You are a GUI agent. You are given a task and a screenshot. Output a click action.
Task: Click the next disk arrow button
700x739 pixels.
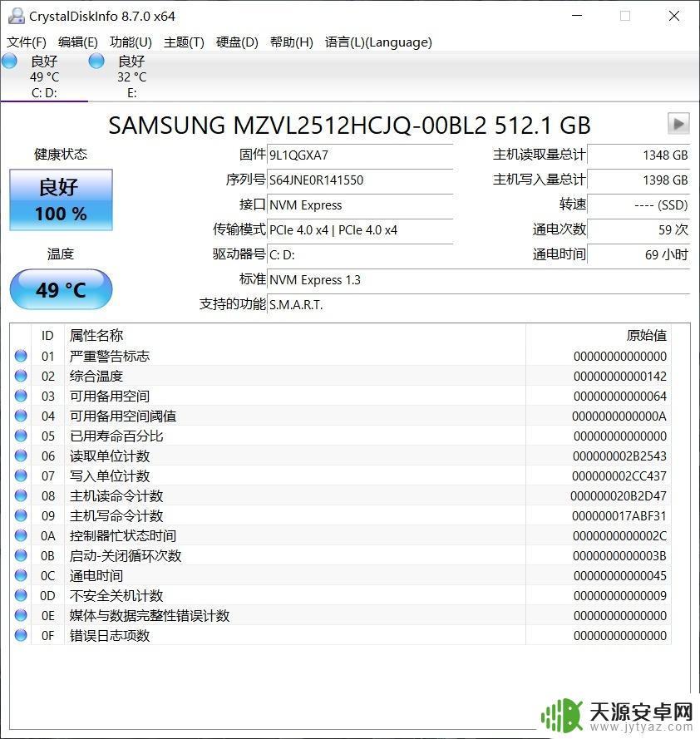click(x=678, y=124)
